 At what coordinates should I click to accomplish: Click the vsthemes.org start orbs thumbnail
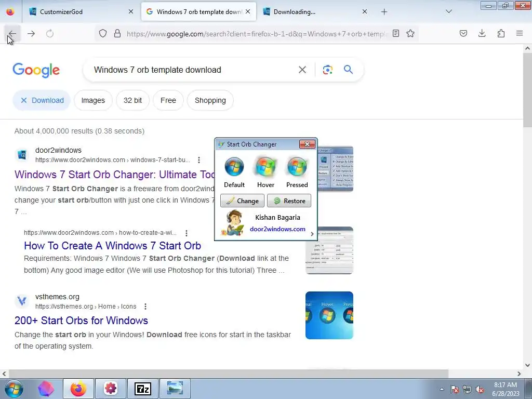tap(329, 315)
